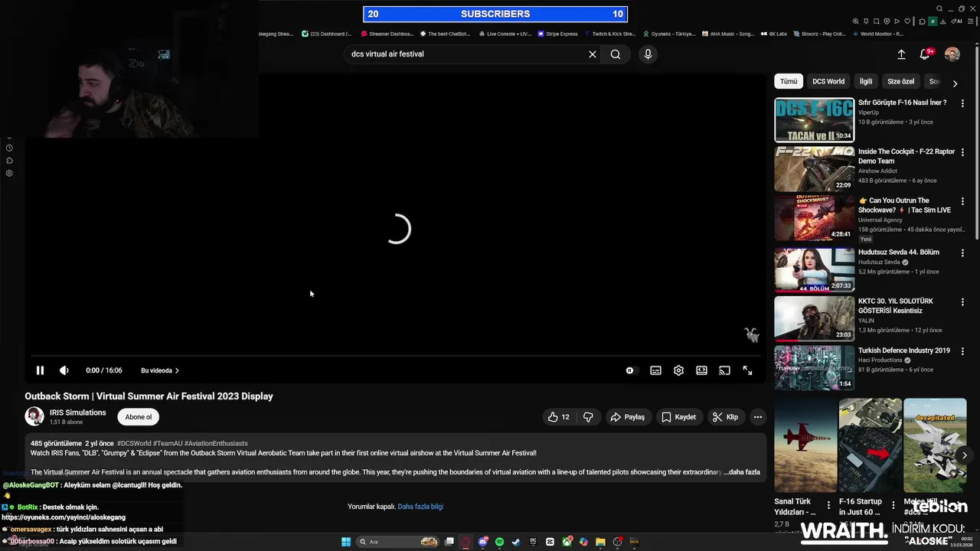980x551 pixels.
Task: Enter full screen mode
Action: click(x=747, y=370)
